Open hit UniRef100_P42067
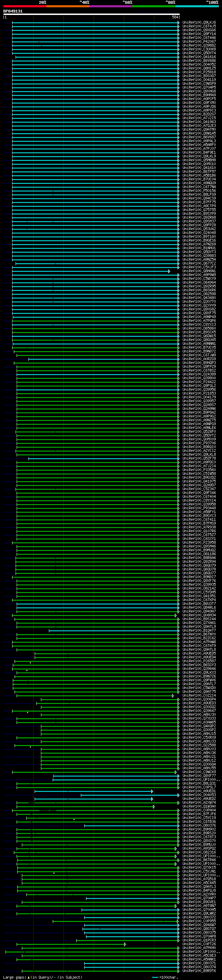This screenshot has height=980, width=222. click(x=199, y=41)
